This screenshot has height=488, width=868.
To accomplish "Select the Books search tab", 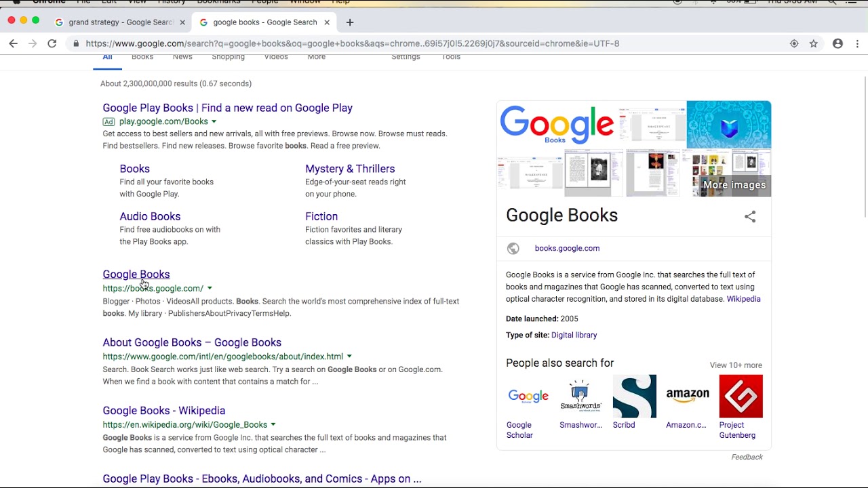I will pos(142,57).
